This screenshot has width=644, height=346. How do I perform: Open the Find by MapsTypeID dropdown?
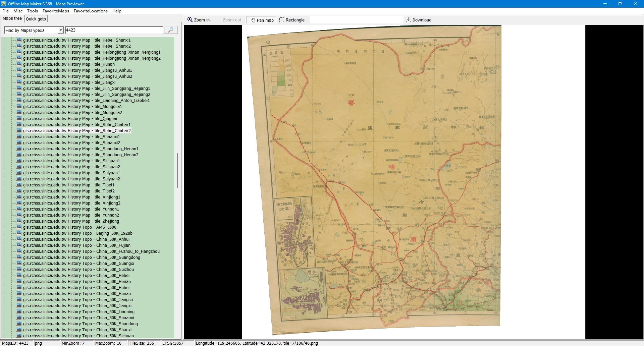[61, 30]
